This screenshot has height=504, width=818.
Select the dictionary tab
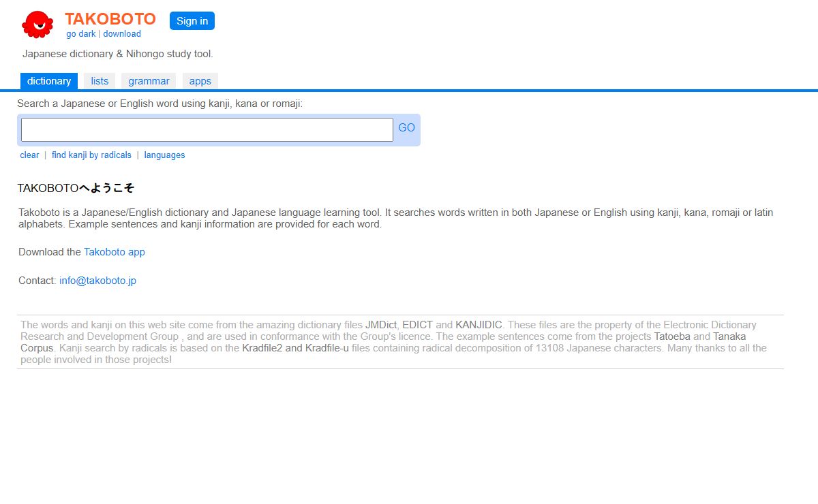click(x=49, y=81)
